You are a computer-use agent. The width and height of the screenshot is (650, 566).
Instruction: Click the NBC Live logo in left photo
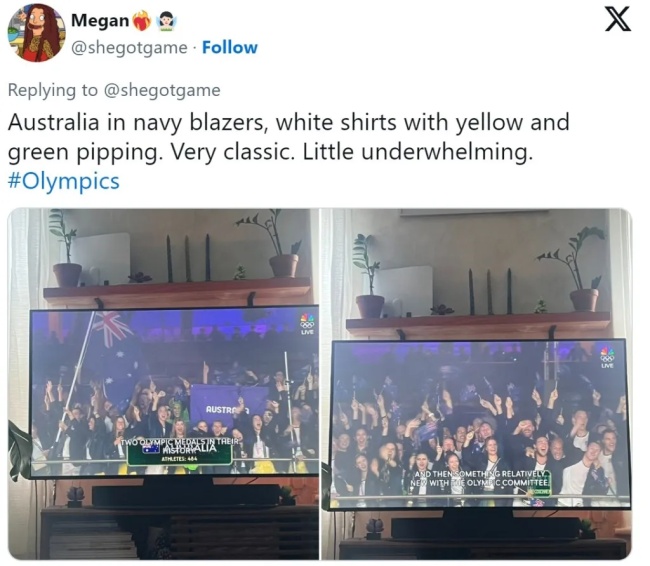pos(307,324)
